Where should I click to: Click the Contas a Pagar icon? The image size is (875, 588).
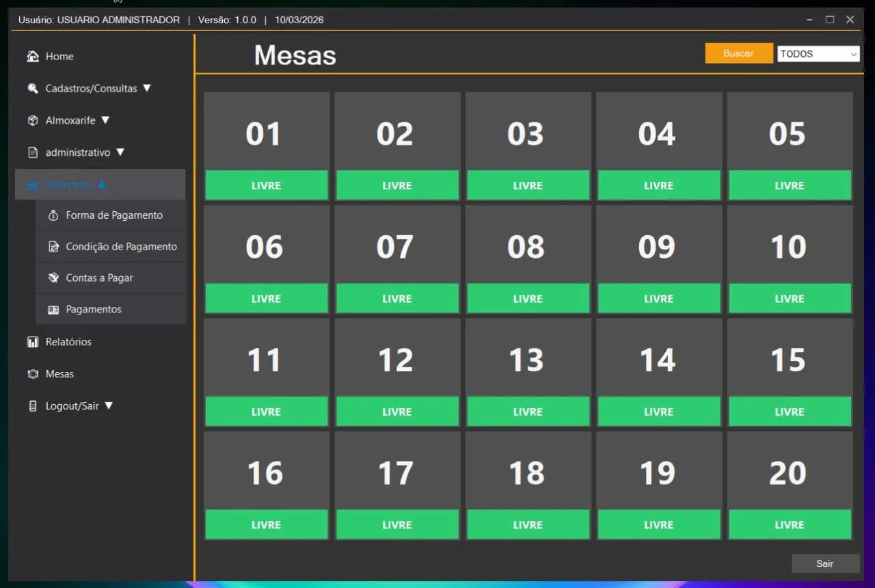(x=53, y=278)
